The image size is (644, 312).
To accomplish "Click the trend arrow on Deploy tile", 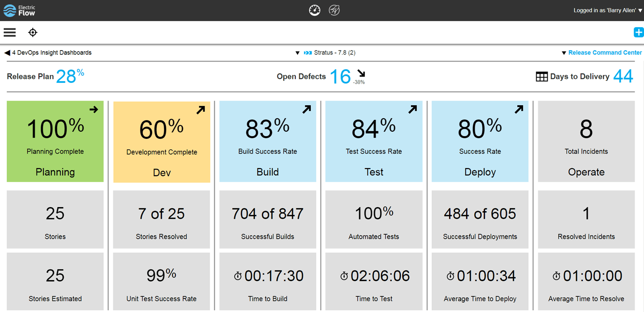I will click(x=519, y=110).
